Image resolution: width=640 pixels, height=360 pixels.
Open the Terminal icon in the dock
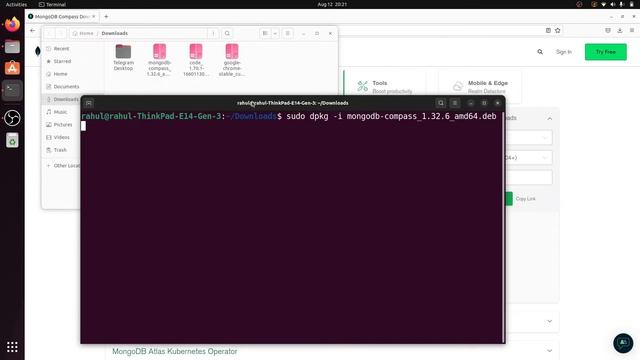12,90
